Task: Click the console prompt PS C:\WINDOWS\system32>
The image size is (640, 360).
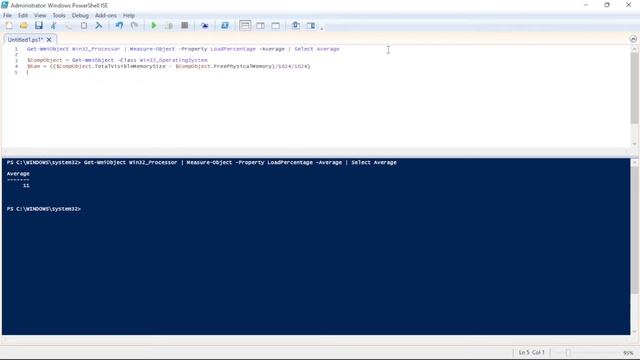Action: click(44, 209)
